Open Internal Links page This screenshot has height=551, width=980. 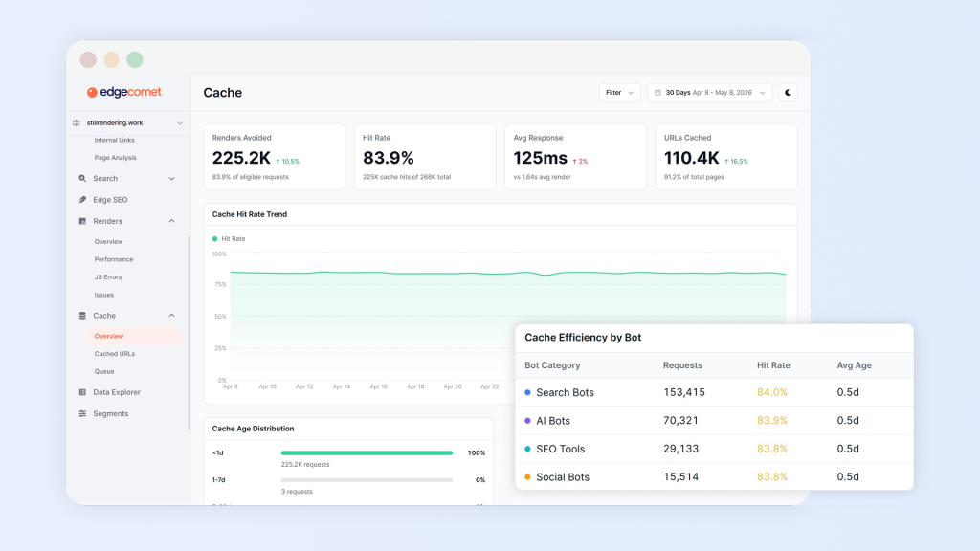pos(115,140)
